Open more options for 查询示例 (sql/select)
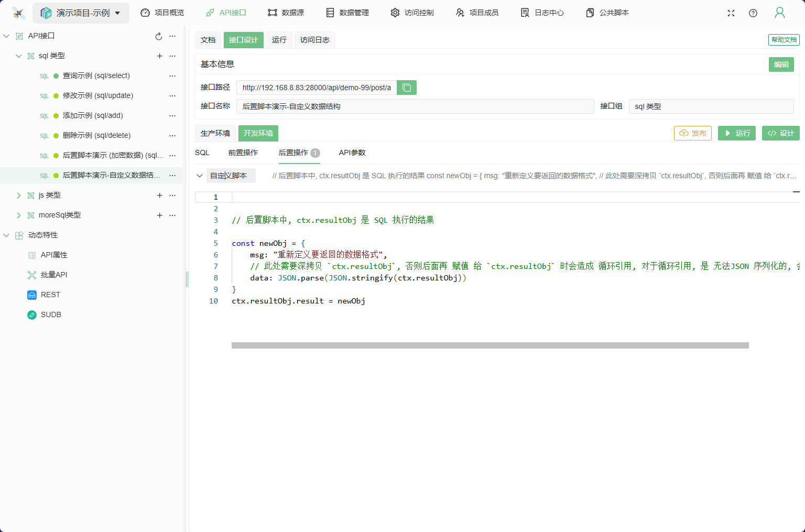Screen dimensions: 805x532 tap(172, 76)
